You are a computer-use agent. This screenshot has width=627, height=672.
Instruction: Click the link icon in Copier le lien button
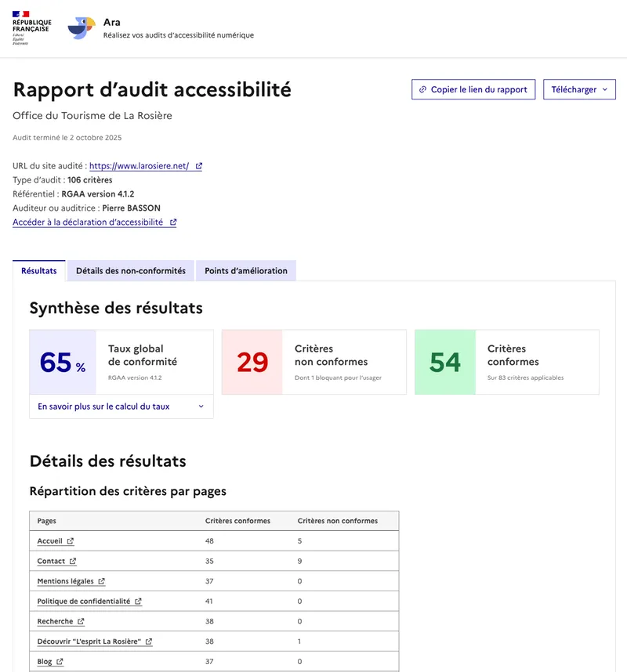[422, 89]
